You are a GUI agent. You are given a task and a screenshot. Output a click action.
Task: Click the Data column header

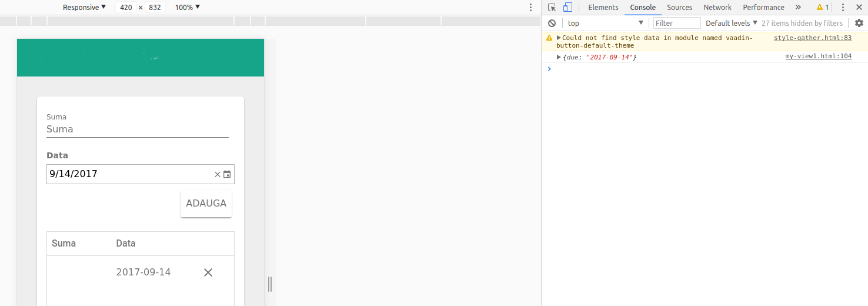pos(126,243)
